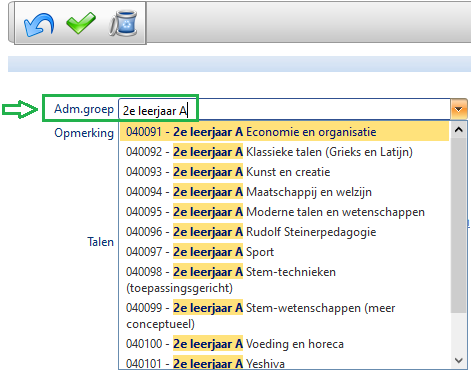
Task: Open the Adm.groep dropdown arrow
Action: click(x=459, y=109)
